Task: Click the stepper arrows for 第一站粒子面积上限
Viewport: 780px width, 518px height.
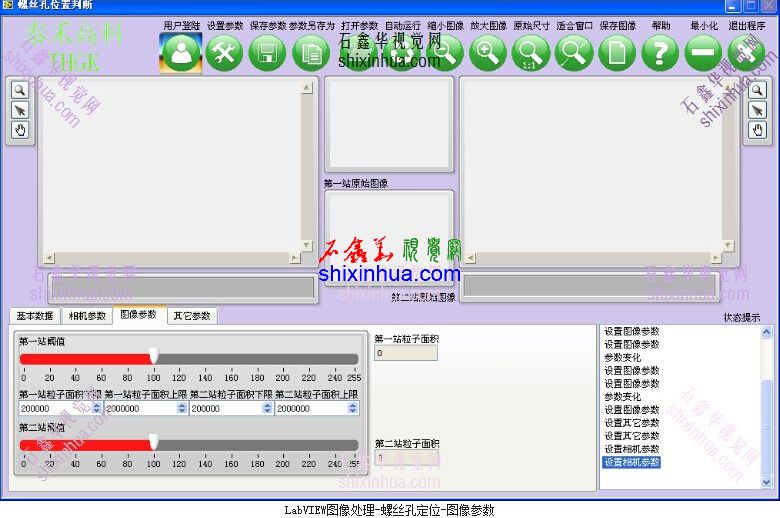Action: tap(183, 408)
